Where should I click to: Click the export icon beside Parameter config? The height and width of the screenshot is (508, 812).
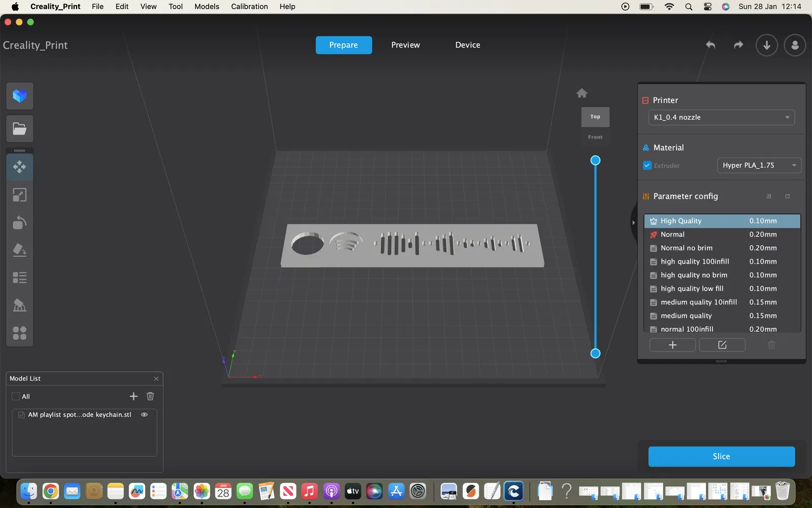point(788,196)
